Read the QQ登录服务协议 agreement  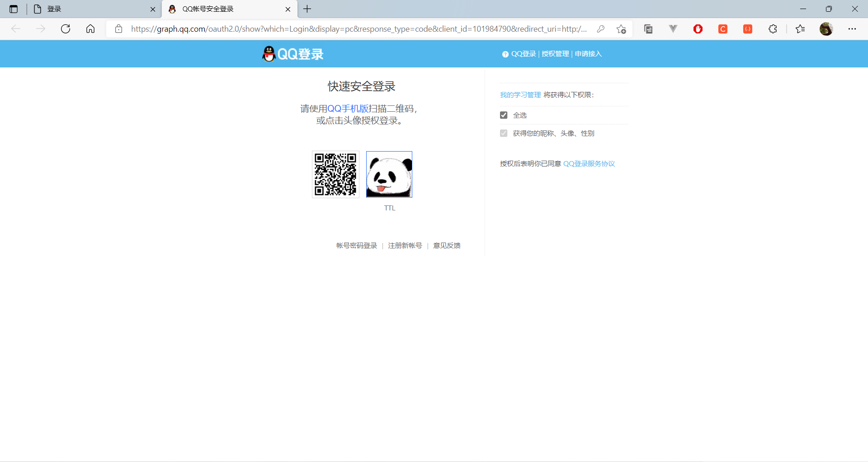(x=589, y=163)
